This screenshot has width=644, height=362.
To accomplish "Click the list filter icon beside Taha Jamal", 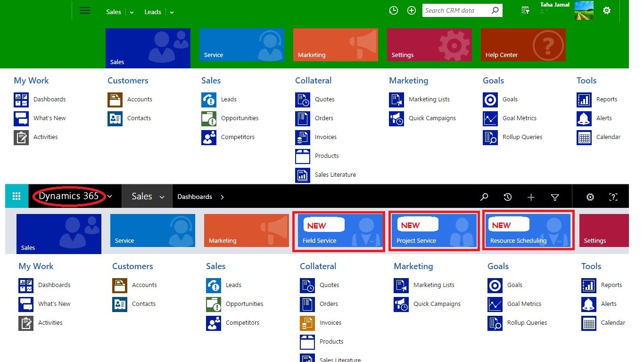I will tap(526, 10).
